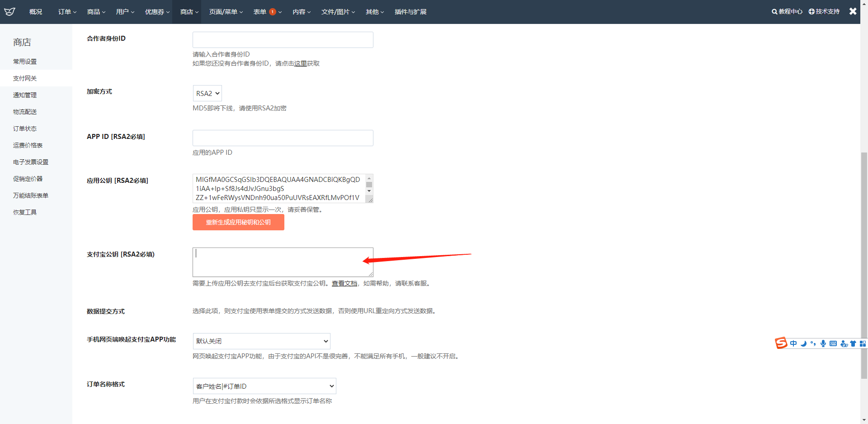Toggle the 中 Chinese/English input mode icon
This screenshot has height=424, width=868.
tap(793, 343)
